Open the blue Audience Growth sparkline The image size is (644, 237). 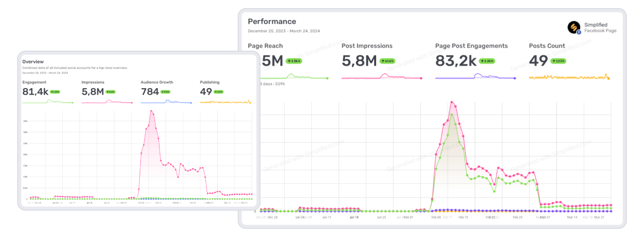tap(166, 102)
